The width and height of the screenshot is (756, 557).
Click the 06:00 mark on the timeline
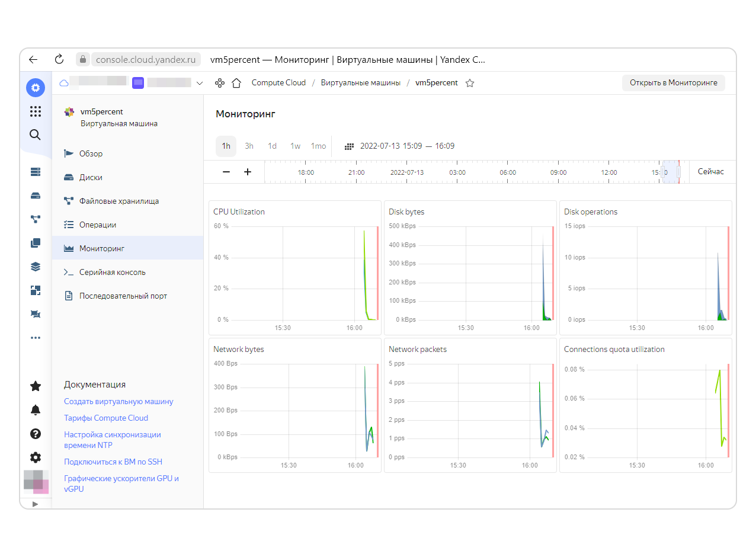tap(508, 172)
